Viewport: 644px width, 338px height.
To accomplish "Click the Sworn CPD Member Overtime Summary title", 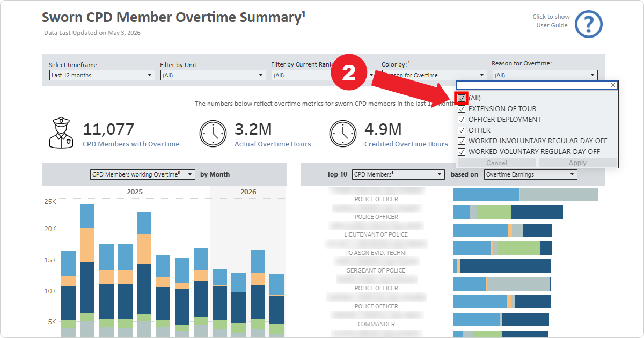I will coord(174,17).
